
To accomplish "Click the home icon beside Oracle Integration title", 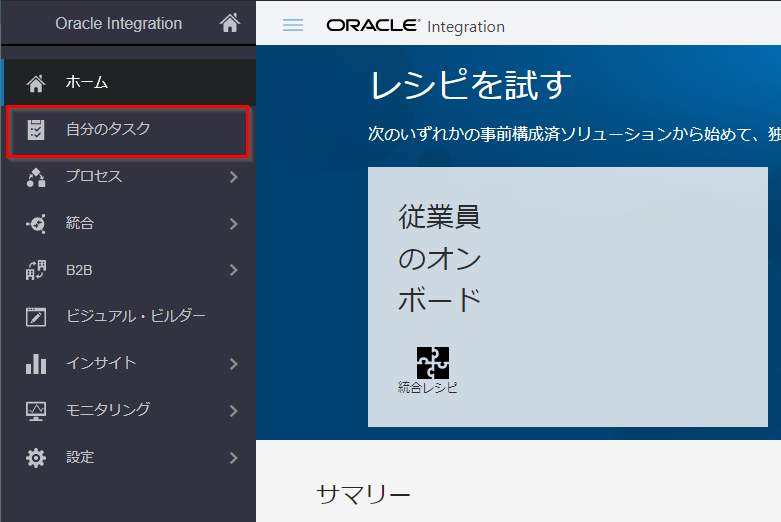I will pos(229,23).
